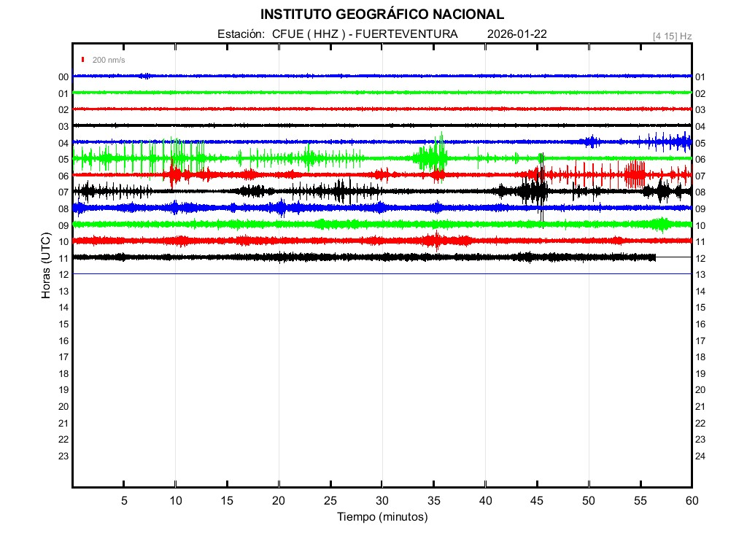
Task: Click hour 12 label on left axis
Action: coord(63,274)
